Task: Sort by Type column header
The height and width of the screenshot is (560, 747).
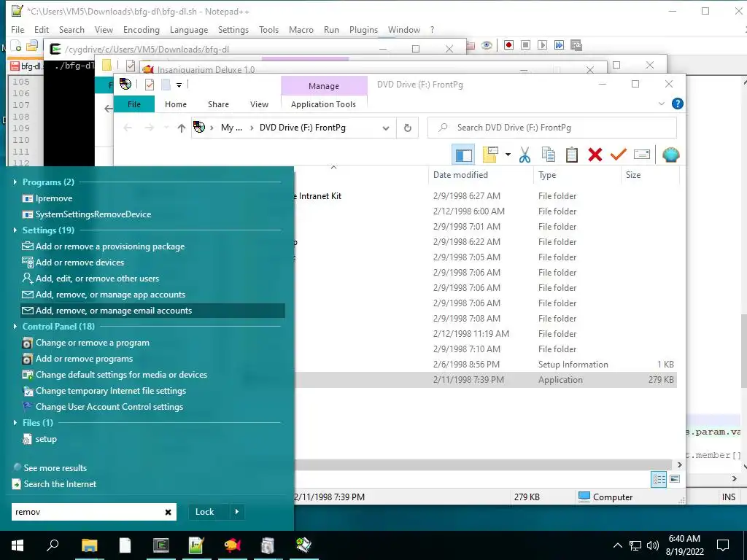Action: (x=576, y=175)
